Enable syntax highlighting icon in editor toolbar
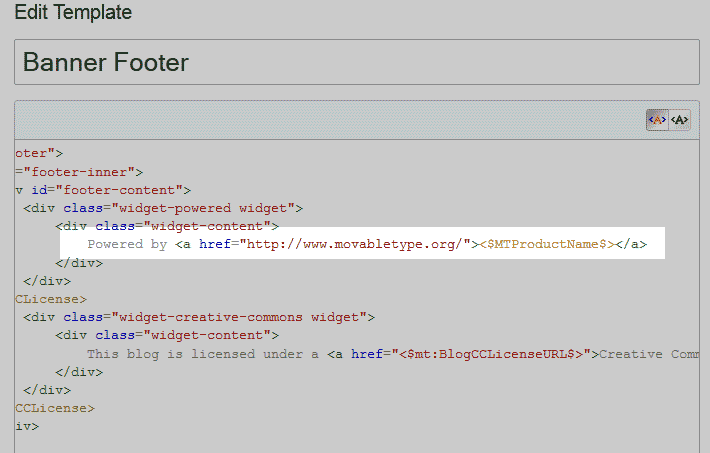 (657, 120)
